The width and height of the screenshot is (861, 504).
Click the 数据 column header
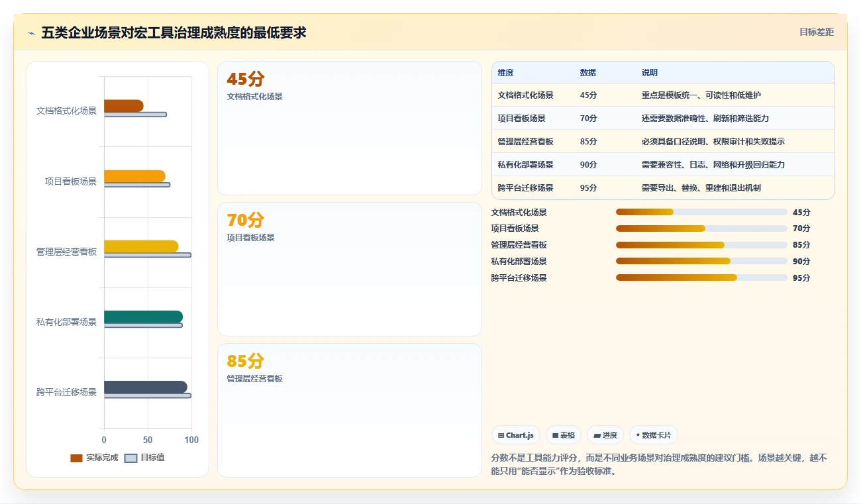(587, 73)
